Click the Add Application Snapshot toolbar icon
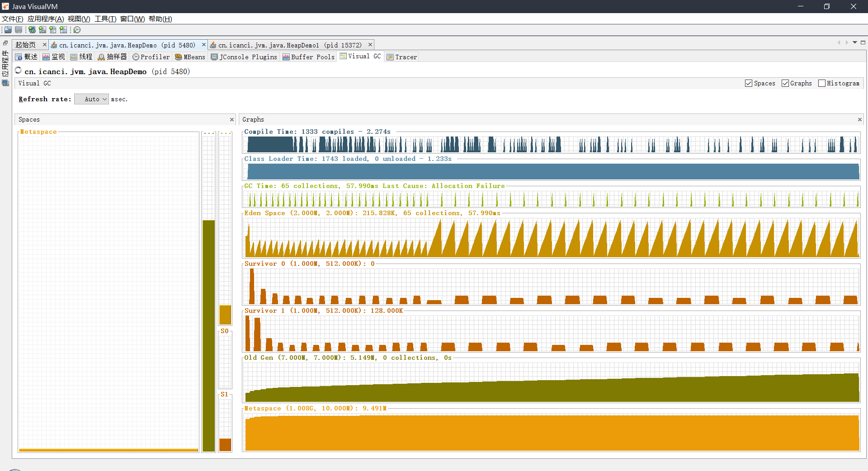The image size is (868, 471). tap(63, 30)
